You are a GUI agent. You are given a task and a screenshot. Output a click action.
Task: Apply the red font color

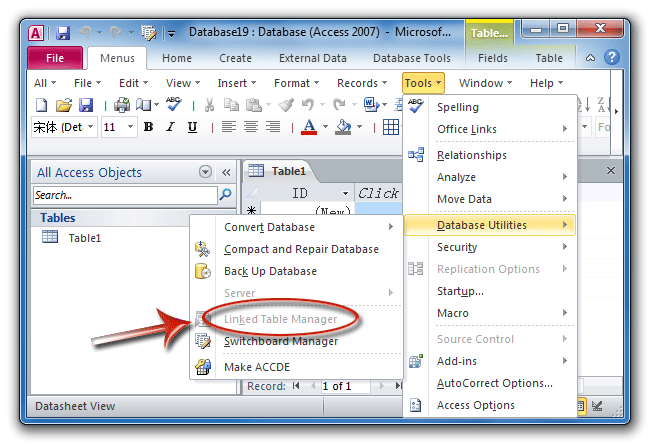tap(309, 127)
